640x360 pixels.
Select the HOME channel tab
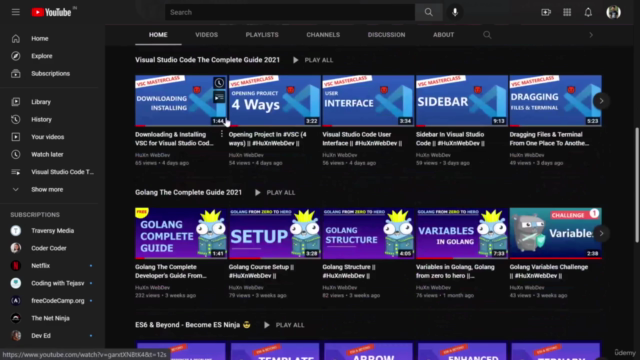click(158, 35)
